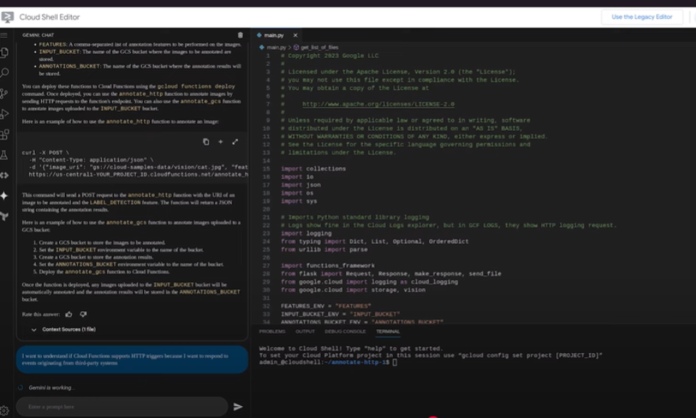Select the Terminal panel tab
The height and width of the screenshot is (418, 696).
click(388, 331)
